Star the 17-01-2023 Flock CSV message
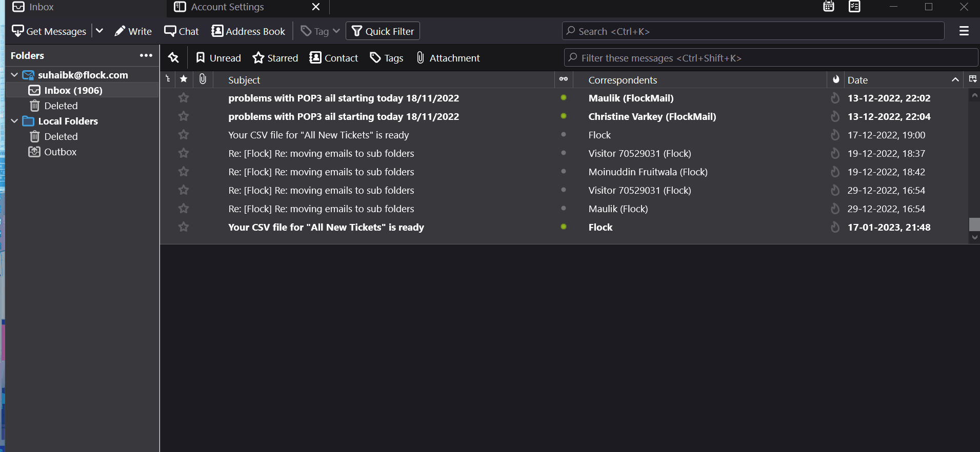Screen dimensions: 980x452 pyautogui.click(x=184, y=227)
